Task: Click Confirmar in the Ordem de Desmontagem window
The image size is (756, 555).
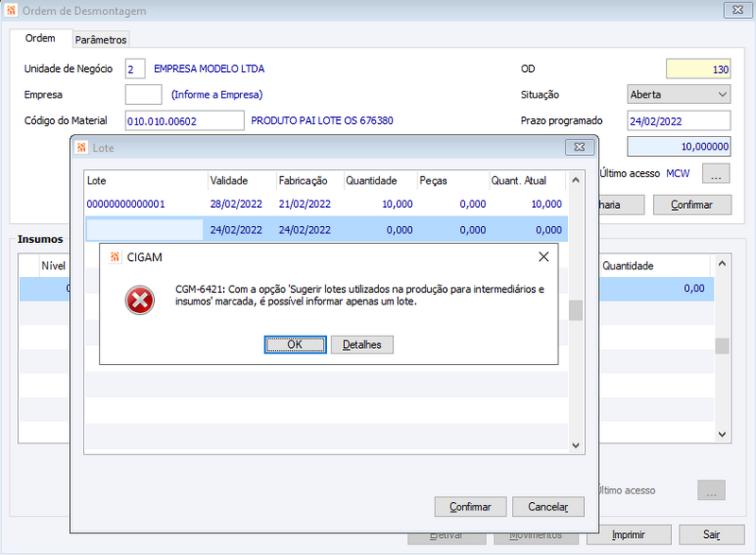Action: point(692,205)
